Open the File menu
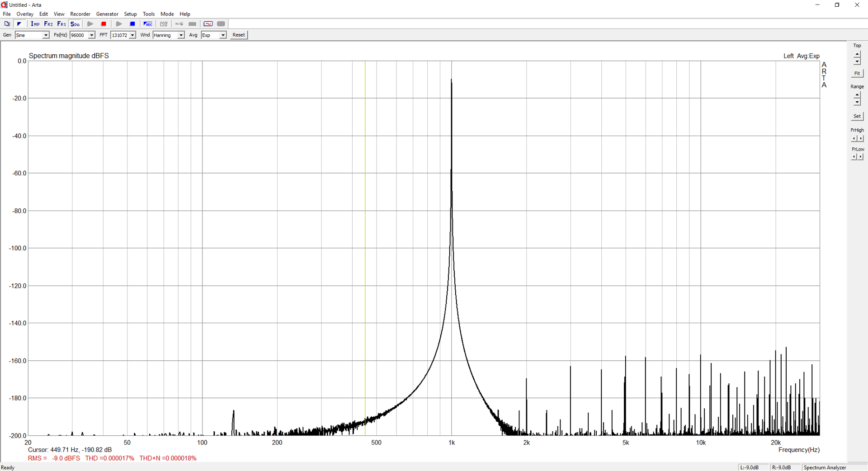This screenshot has height=471, width=868. click(7, 14)
